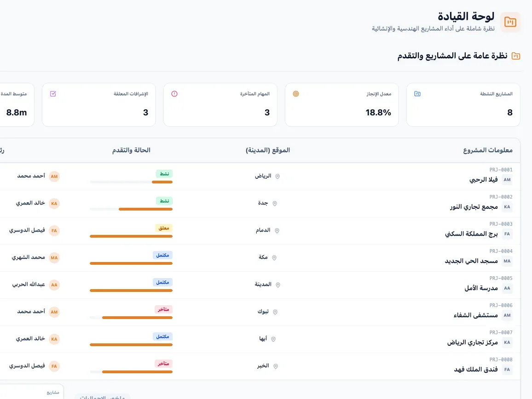This screenshot has height=399, width=532.
Task: Click the KA badge next to مجمع تجاري النور
Action: click(x=507, y=207)
